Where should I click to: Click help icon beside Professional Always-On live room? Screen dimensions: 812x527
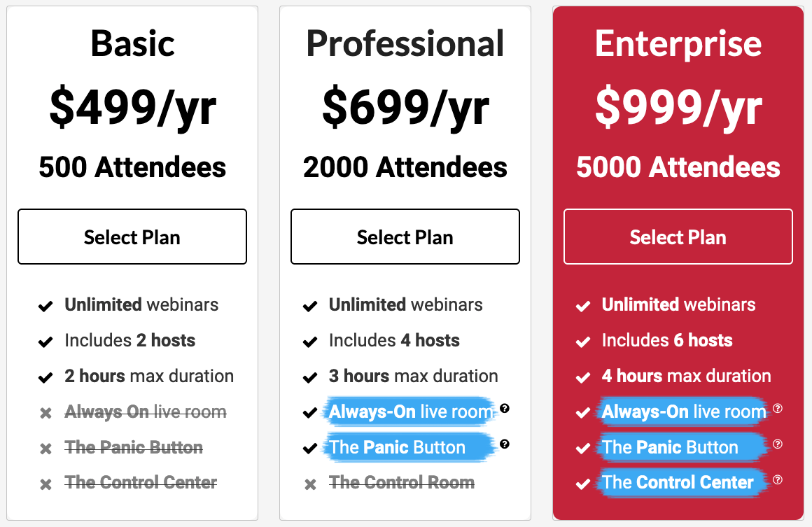(x=505, y=409)
